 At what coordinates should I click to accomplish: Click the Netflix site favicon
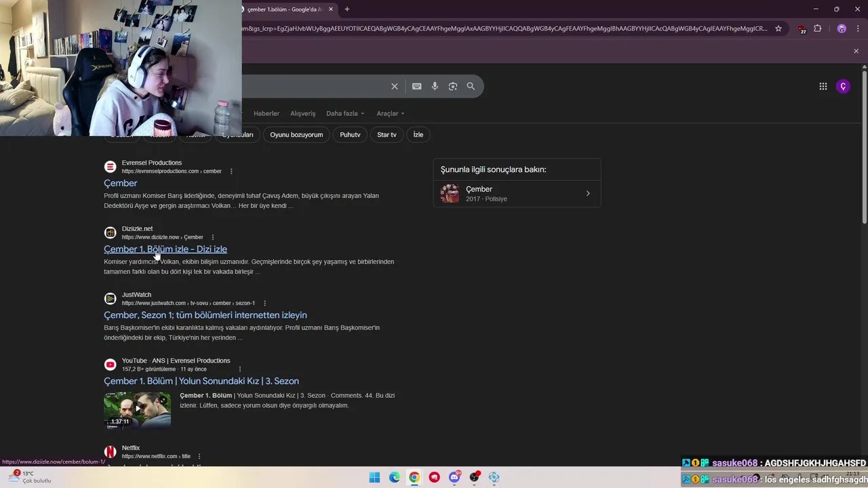click(110, 452)
